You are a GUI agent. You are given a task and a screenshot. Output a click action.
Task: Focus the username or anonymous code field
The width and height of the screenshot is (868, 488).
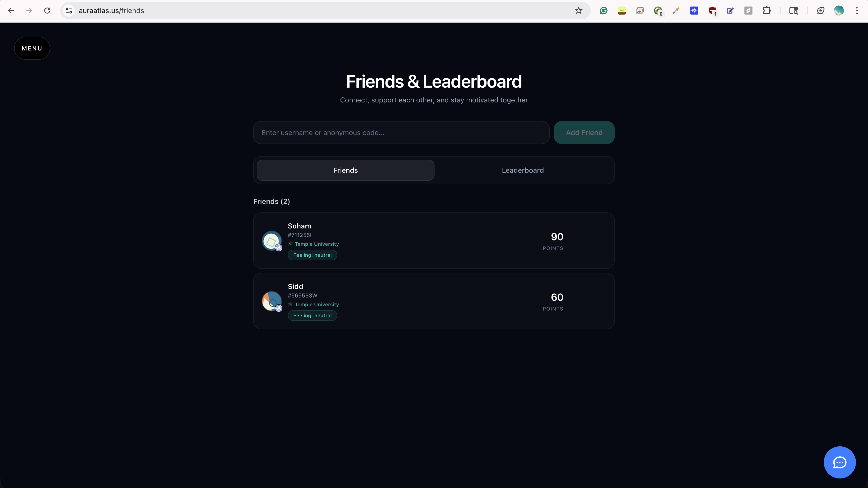click(x=401, y=133)
